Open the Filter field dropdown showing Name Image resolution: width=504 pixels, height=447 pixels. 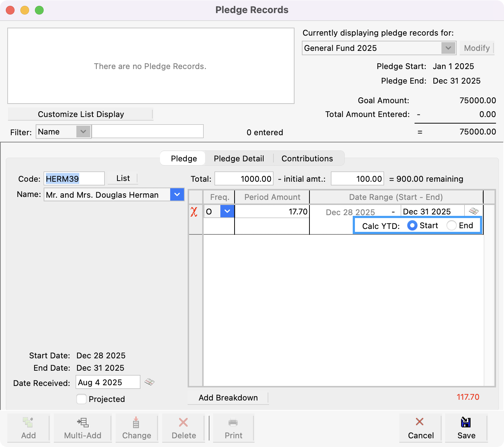click(x=84, y=132)
